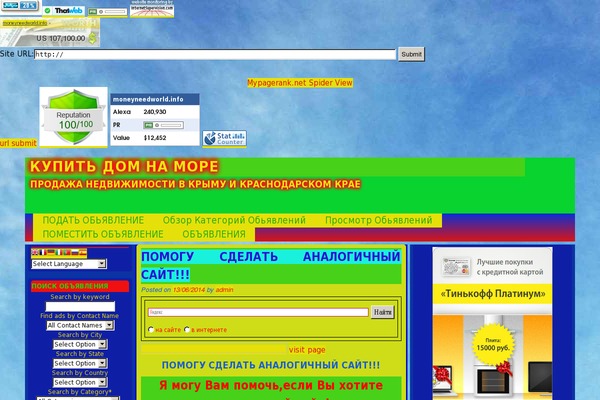Select the 'на сайте' radio button

(151, 330)
